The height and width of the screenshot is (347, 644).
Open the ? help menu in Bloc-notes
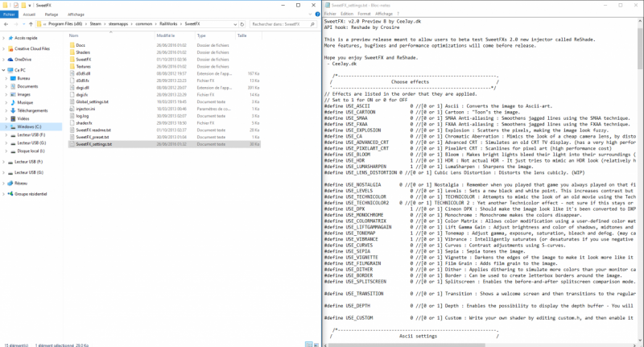point(398,14)
